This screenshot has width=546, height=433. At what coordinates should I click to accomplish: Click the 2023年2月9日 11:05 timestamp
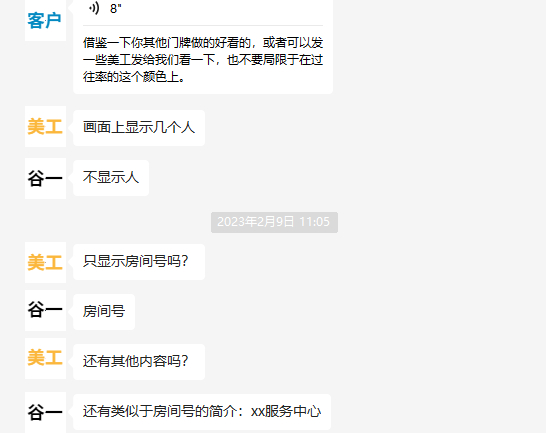[274, 222]
